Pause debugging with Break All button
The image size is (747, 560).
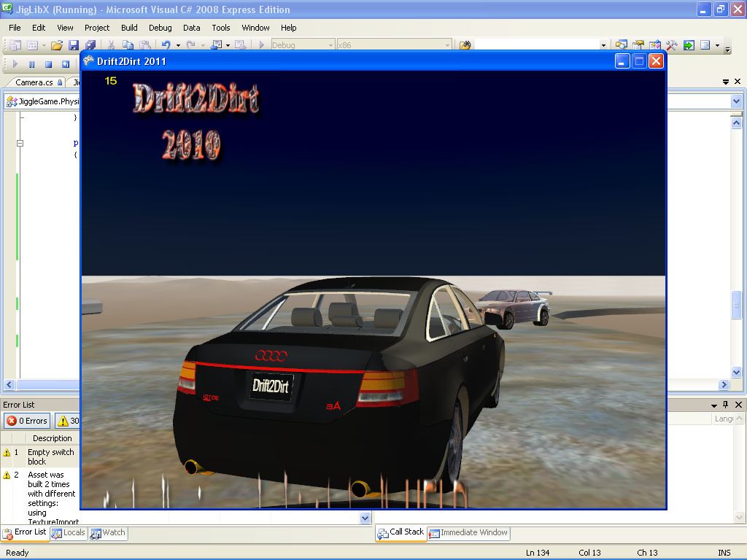point(32,64)
